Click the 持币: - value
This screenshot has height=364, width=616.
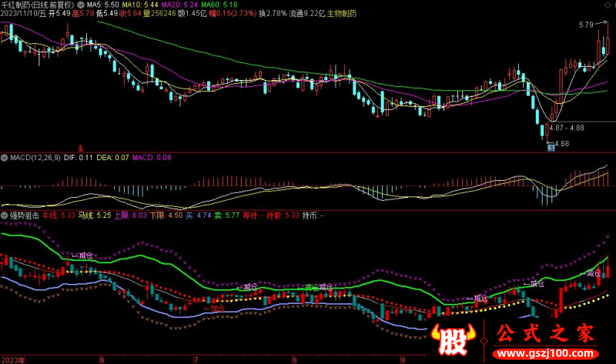(313, 215)
